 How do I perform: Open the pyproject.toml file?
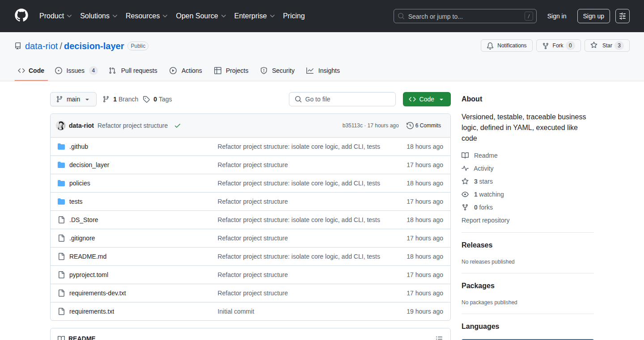click(x=89, y=275)
